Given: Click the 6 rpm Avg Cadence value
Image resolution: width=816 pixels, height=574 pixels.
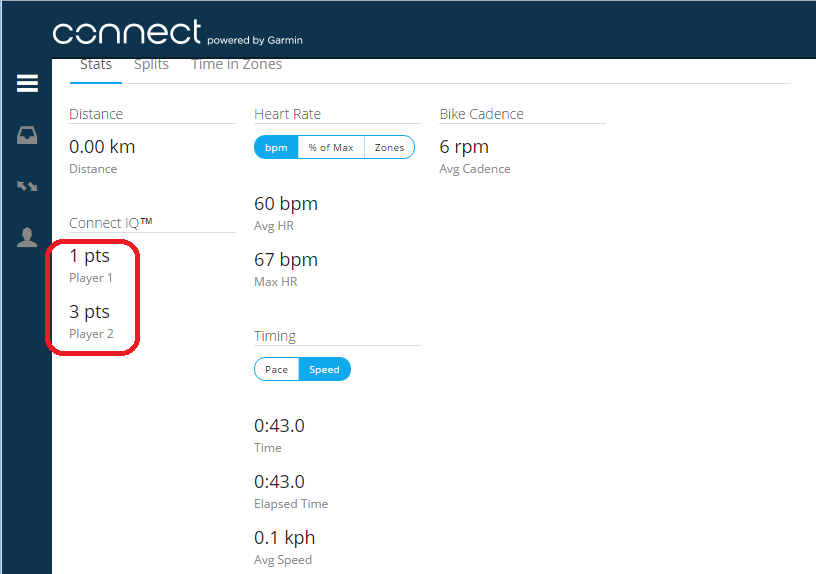Looking at the screenshot, I should coord(464,147).
